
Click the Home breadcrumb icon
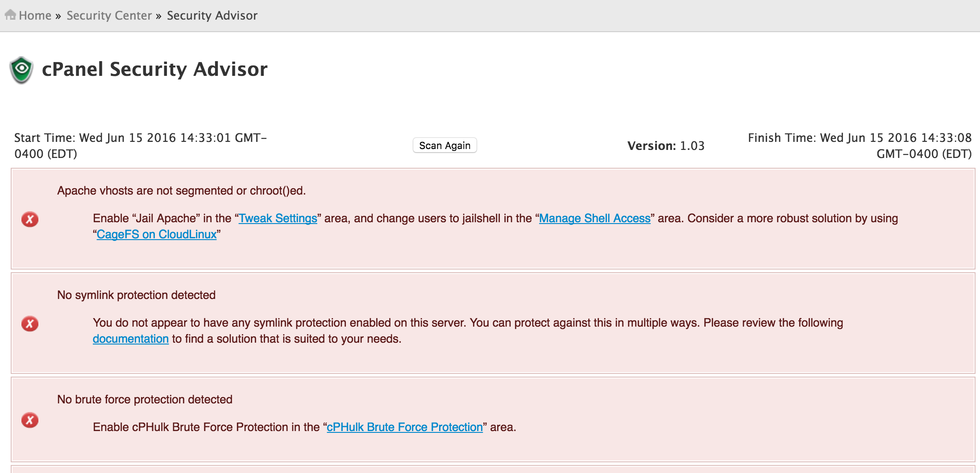coord(10,15)
